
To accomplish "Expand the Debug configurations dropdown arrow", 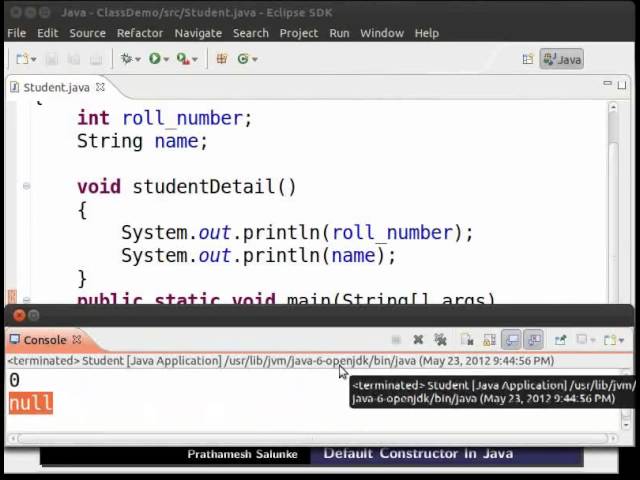I will pos(138,60).
